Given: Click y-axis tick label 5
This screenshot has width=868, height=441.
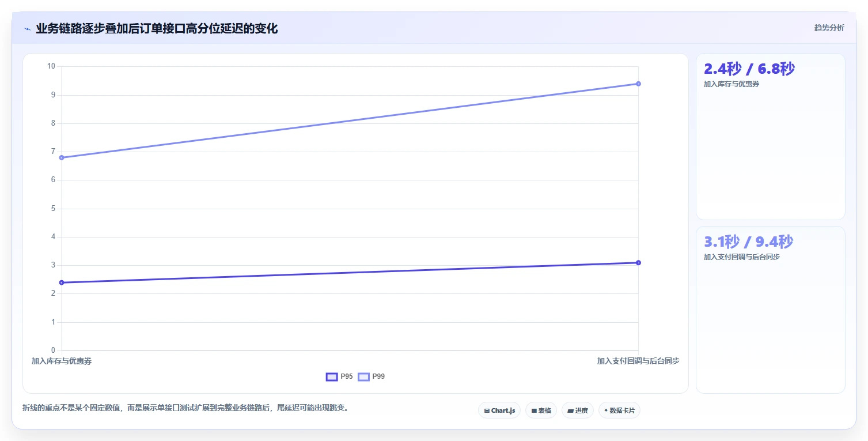Looking at the screenshot, I should 53,209.
